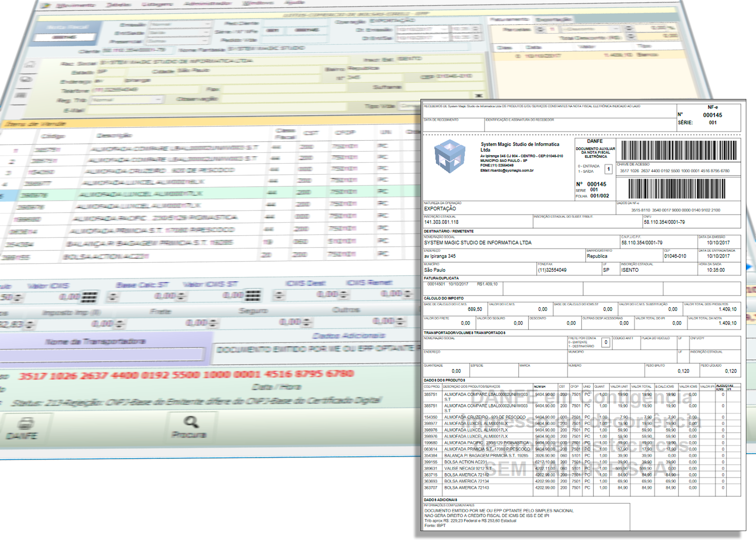Adjust the Valor ICMS value stepper

(19, 298)
